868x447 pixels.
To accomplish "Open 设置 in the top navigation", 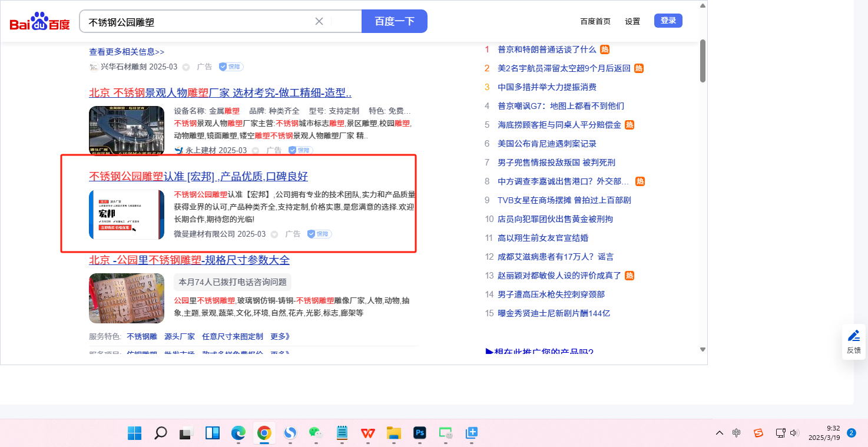I will coord(632,21).
